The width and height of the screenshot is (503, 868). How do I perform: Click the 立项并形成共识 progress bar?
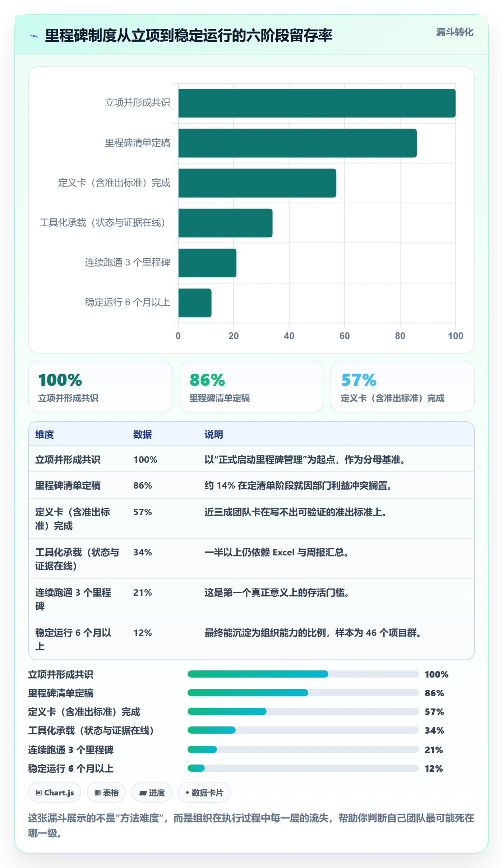click(303, 674)
